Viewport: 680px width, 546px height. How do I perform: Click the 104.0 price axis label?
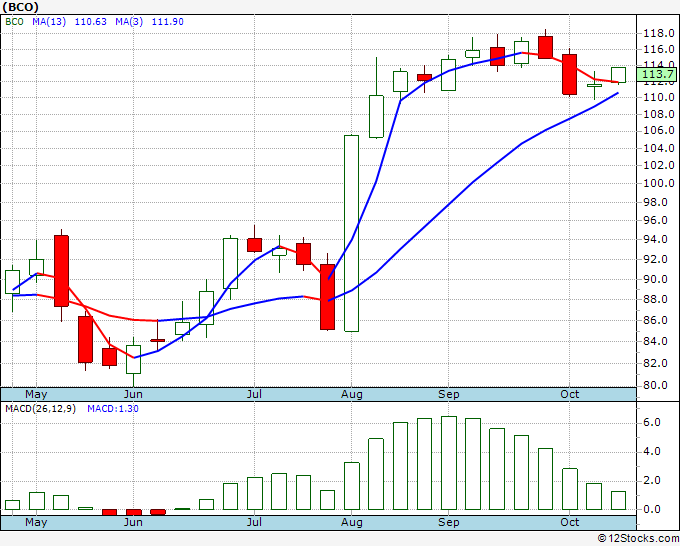659,148
